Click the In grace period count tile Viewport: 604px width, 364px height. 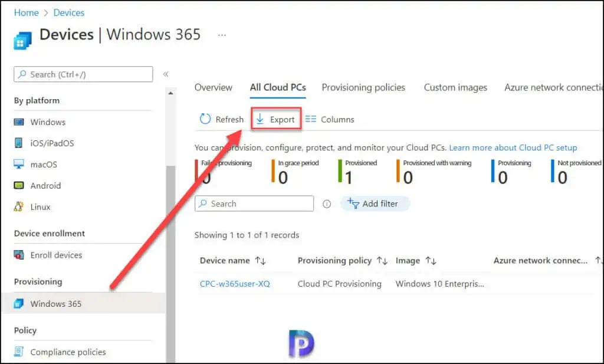click(x=295, y=172)
